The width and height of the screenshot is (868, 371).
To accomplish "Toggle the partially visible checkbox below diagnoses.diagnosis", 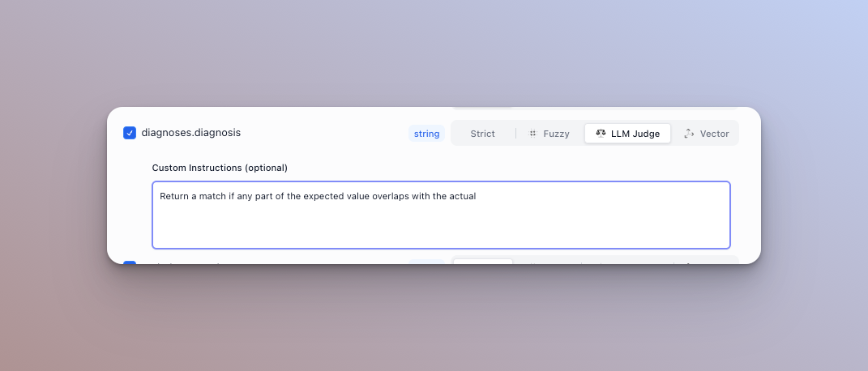I will (x=130, y=262).
